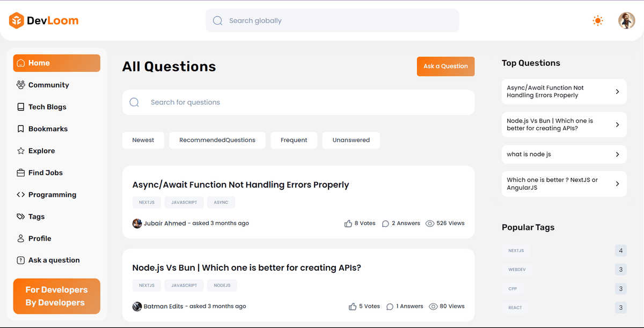The width and height of the screenshot is (644, 328).
Task: Expand the NextJS or AngularJS question chevron
Action: click(617, 184)
